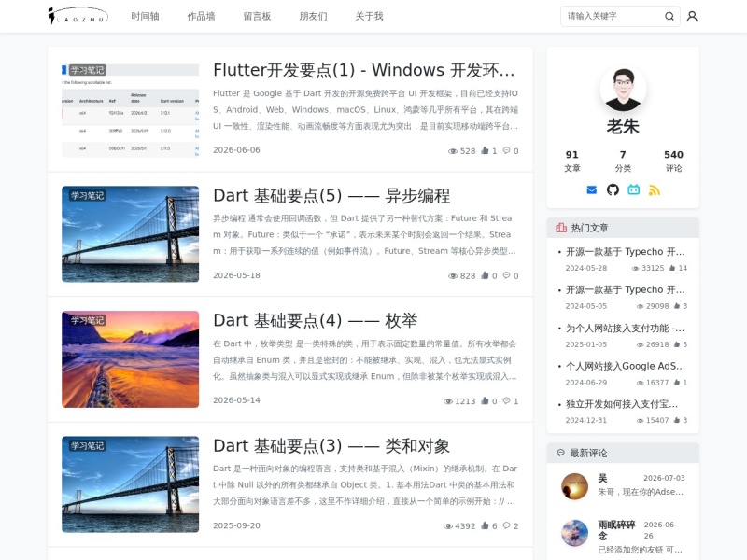The width and height of the screenshot is (747, 560).
Task: Click the views eye icon showing 4392
Action: 448,526
